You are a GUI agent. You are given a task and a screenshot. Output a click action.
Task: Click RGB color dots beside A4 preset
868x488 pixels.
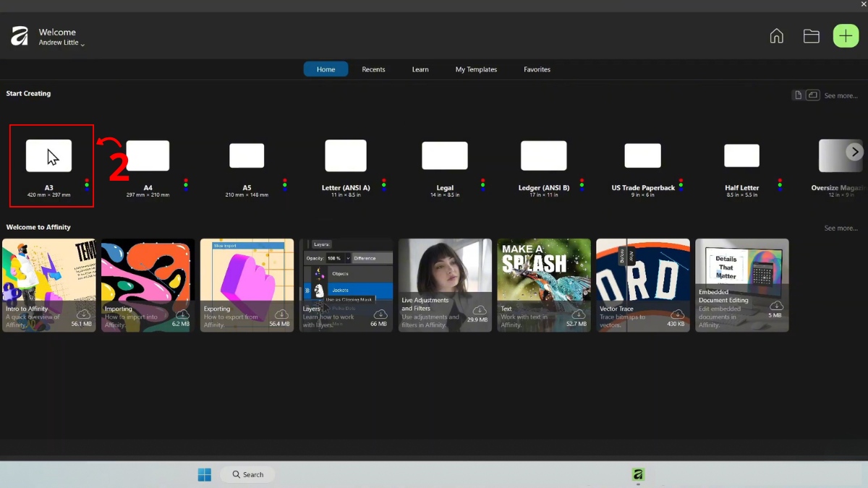(x=186, y=184)
